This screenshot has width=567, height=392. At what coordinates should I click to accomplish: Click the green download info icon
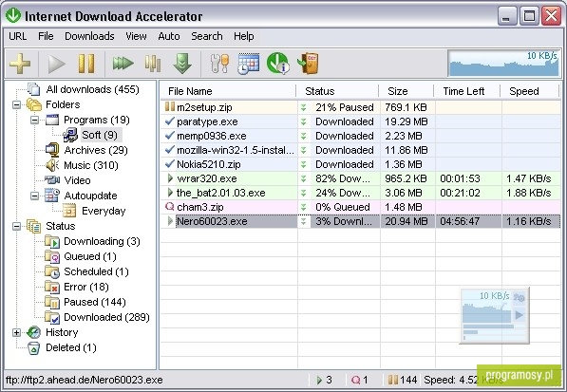coord(277,64)
